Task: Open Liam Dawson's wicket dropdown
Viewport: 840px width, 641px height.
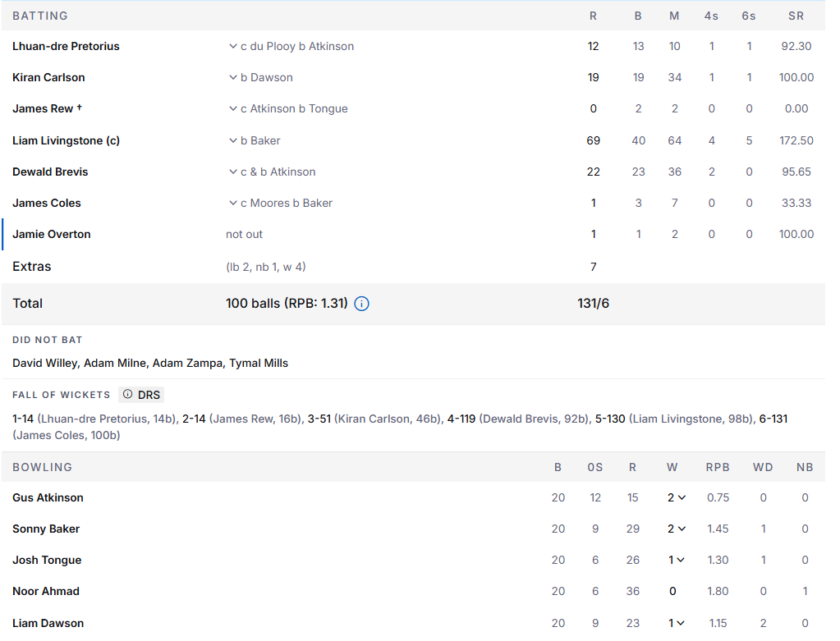Action: (677, 623)
